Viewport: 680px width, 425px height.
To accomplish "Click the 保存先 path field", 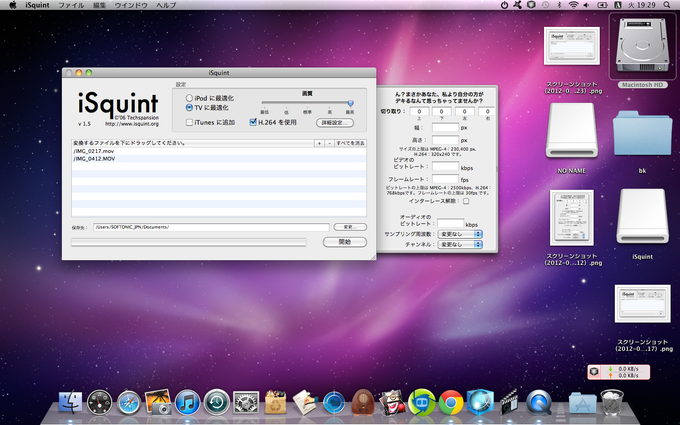I will pyautogui.click(x=211, y=227).
